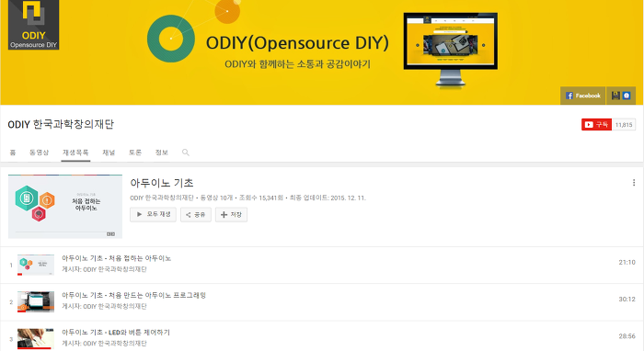The width and height of the screenshot is (644, 351).
Task: Open the 채널 tab
Action: pos(109,153)
